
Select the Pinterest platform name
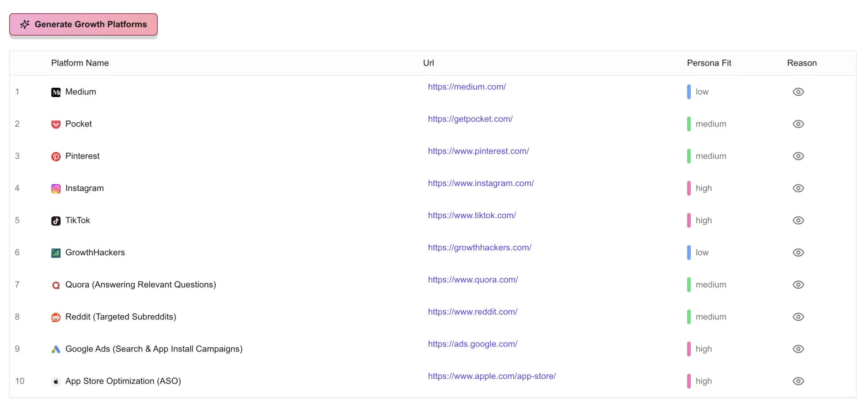tap(82, 156)
